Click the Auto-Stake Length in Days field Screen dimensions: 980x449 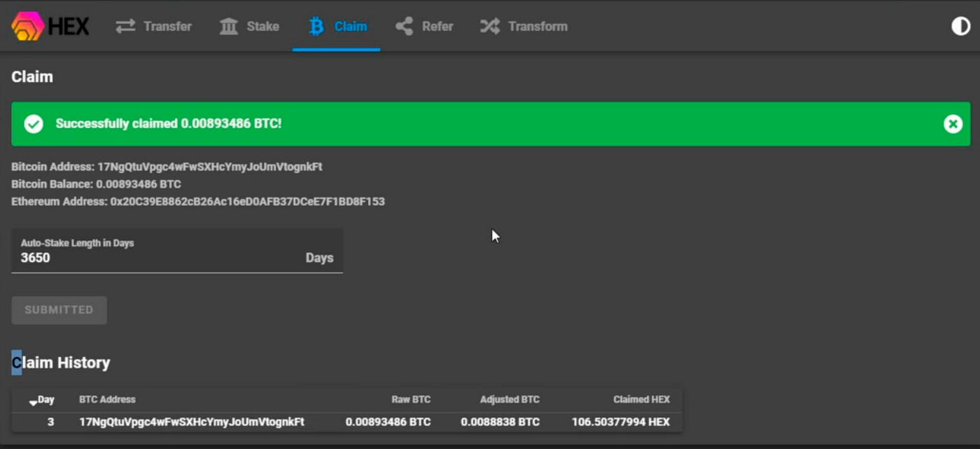pyautogui.click(x=177, y=250)
